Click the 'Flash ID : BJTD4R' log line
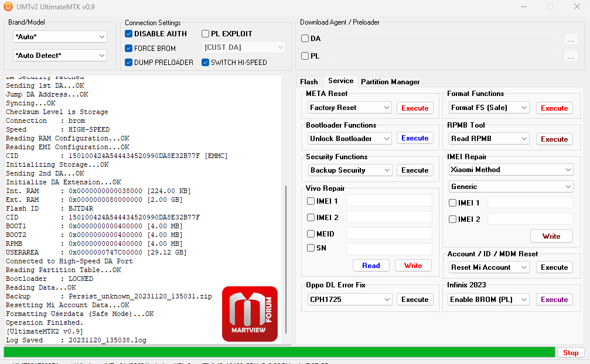Screen dimensions: 590x364 tap(50, 208)
